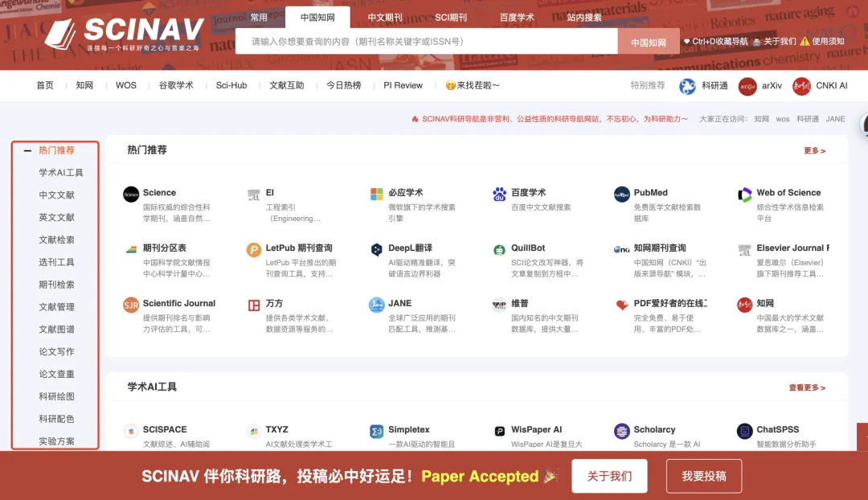
Task: Click the Baidu Scholar paw icon
Action: tap(499, 195)
